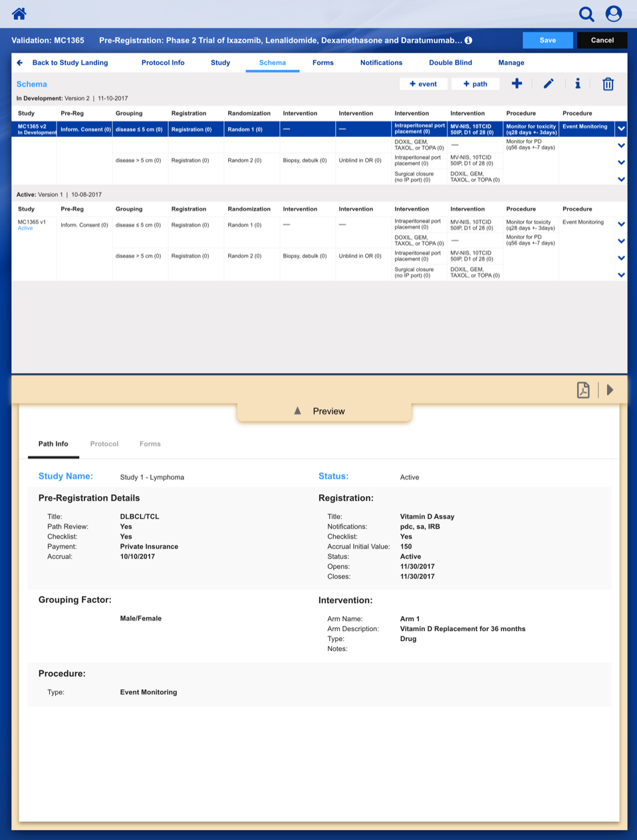This screenshot has width=637, height=840.
Task: Expand Version 1 Monitor for PD row chevron
Action: tap(621, 241)
